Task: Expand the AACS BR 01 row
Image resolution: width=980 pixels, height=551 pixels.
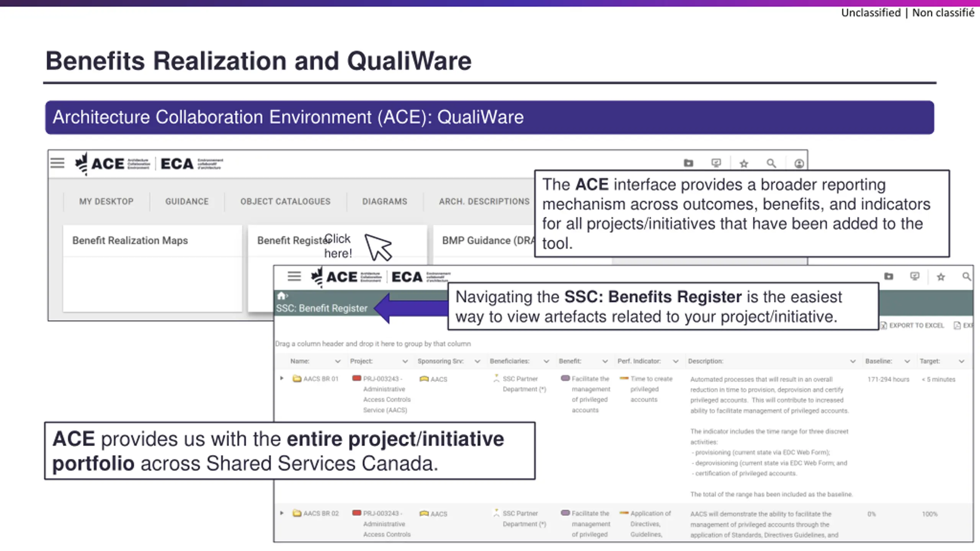Action: pyautogui.click(x=282, y=378)
